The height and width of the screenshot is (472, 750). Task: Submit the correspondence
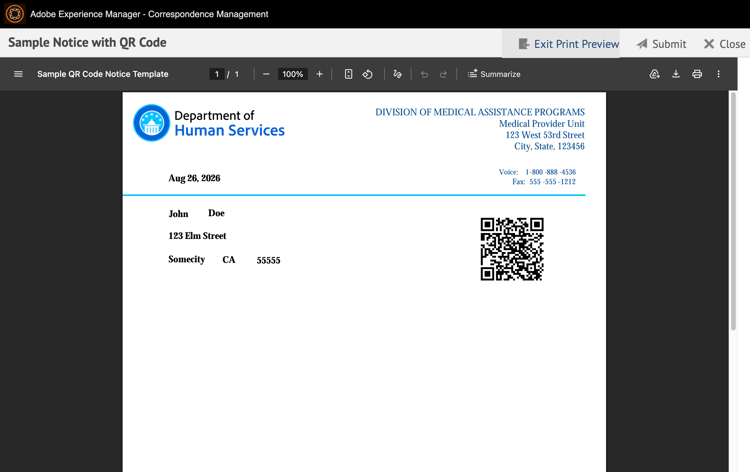(x=662, y=44)
